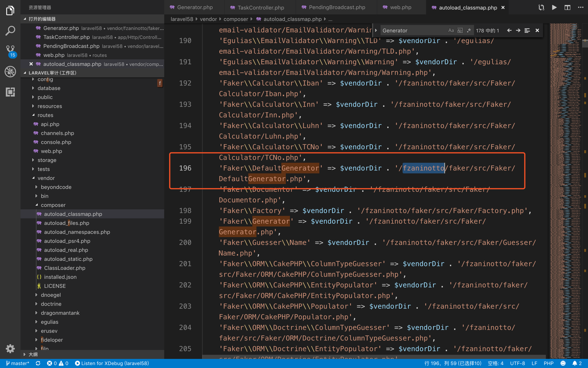Image resolution: width=588 pixels, height=368 pixels.
Task: Toggle Use Regular Expression in find widget
Action: tap(469, 31)
